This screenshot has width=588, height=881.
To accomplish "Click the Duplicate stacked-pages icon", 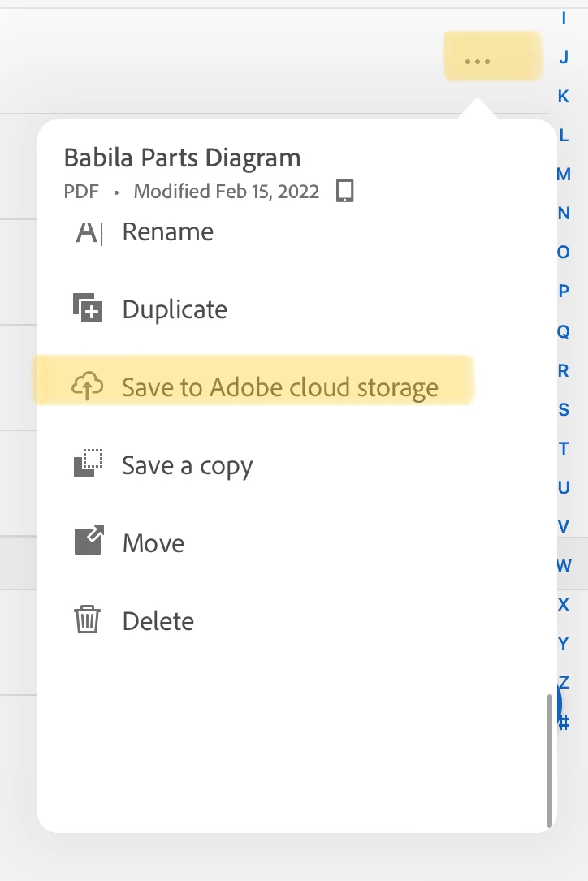I will pos(88,309).
